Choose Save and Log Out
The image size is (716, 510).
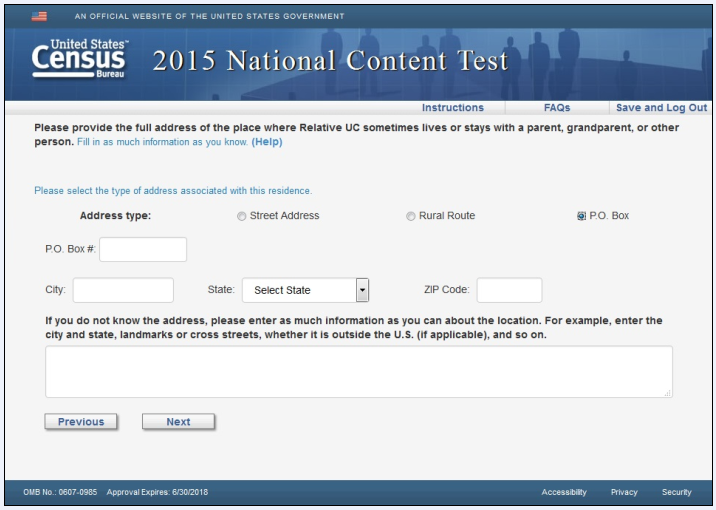661,108
